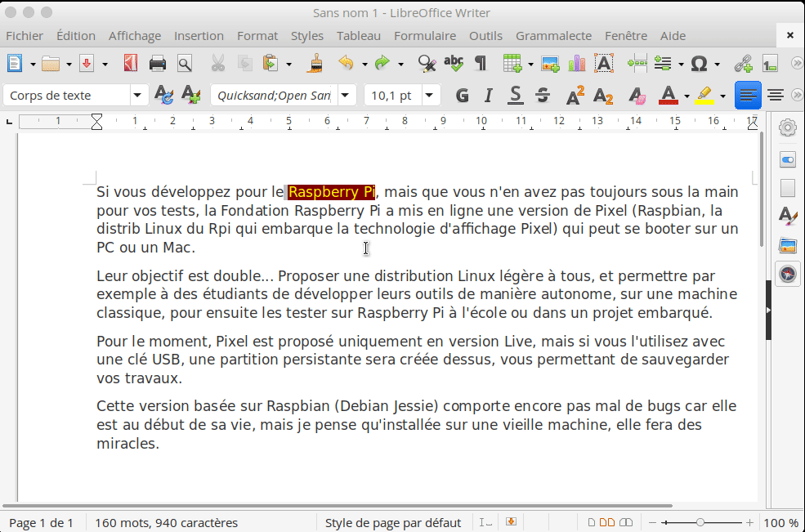The height and width of the screenshot is (532, 805).
Task: Open the Find and Replace tool
Action: [426, 64]
